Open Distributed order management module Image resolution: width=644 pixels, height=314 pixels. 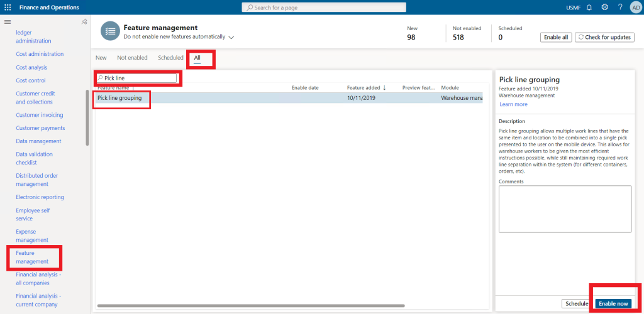point(36,180)
